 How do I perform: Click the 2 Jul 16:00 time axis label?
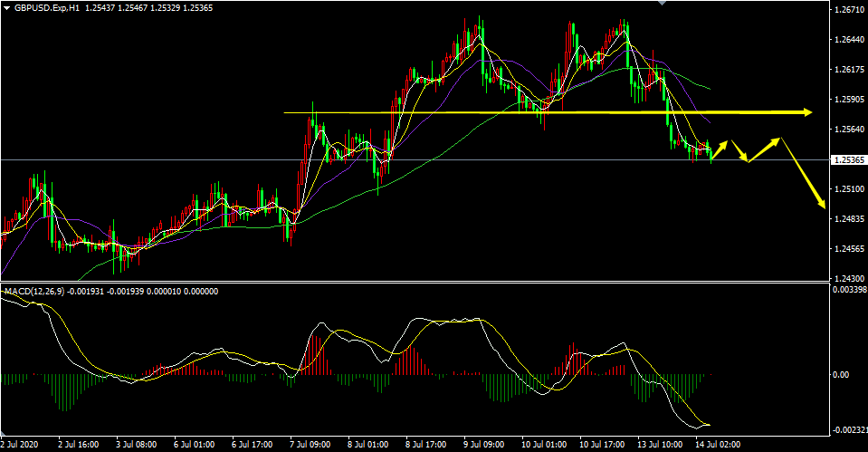coord(79,444)
